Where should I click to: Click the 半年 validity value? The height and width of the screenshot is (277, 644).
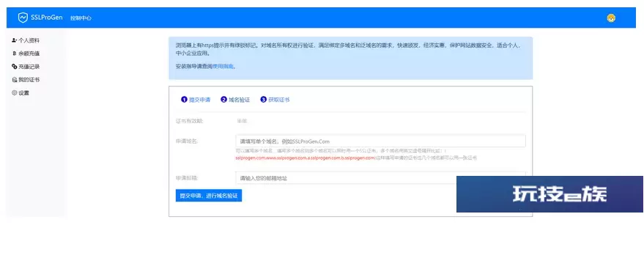(242, 121)
